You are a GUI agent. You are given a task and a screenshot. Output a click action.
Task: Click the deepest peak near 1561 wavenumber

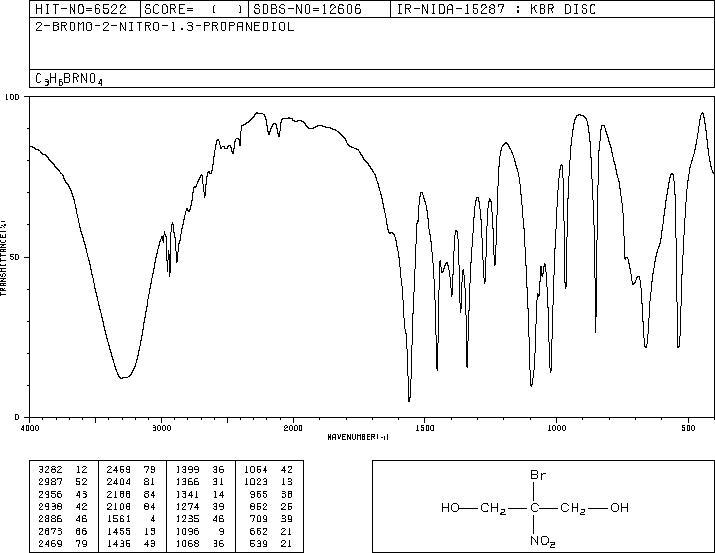click(409, 400)
